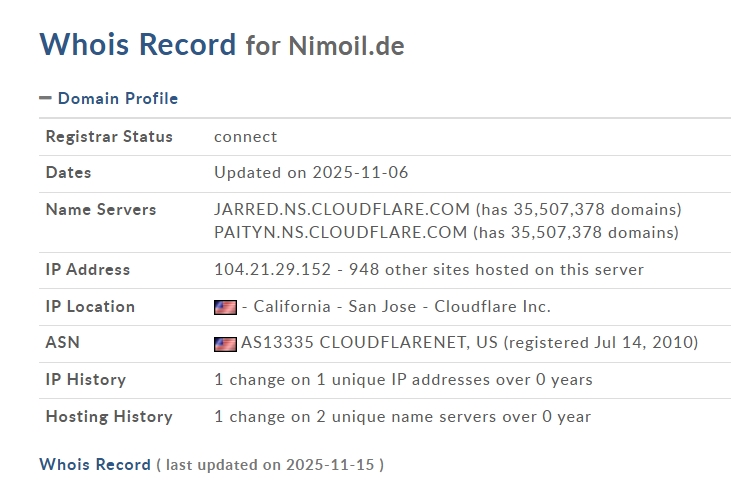Collapse the Domain Profile section minus icon
Screen dimensions: 731x482
[45, 98]
